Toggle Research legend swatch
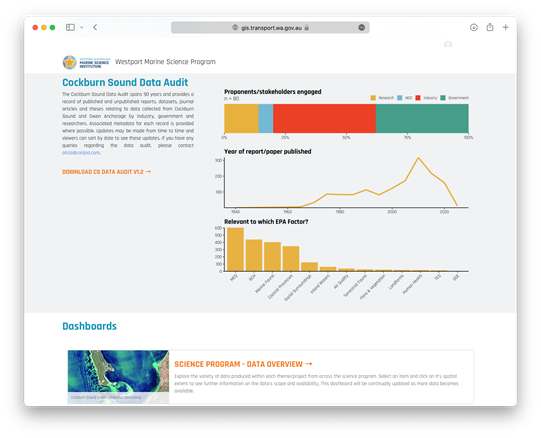The height and width of the screenshot is (438, 541). 373,98
